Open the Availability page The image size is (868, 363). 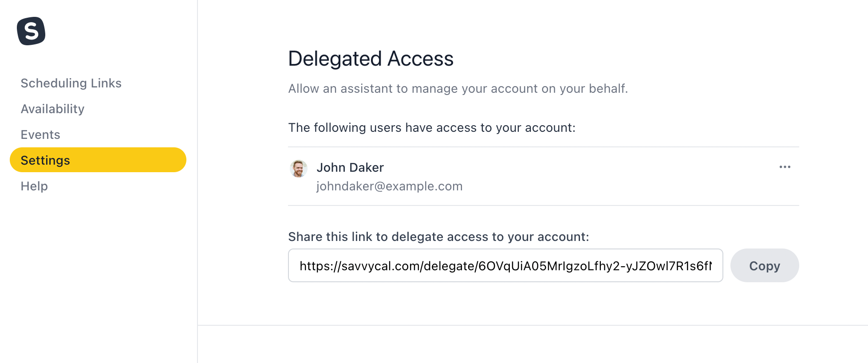[x=52, y=109]
